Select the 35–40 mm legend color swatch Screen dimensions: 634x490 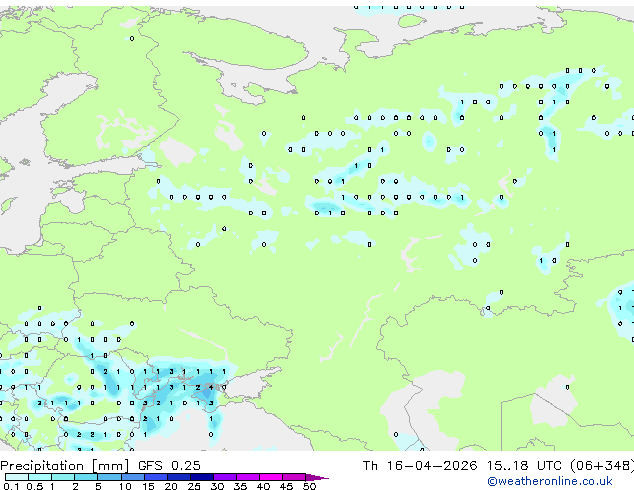[x=247, y=477]
